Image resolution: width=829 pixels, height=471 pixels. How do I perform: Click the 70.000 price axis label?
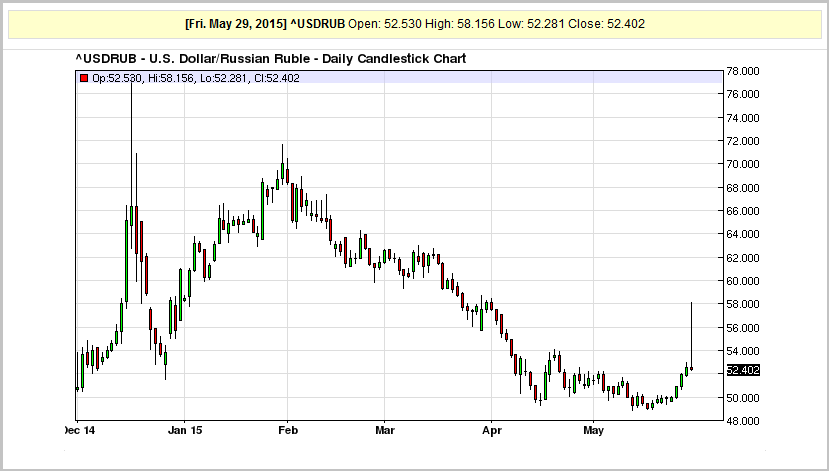tap(743, 164)
